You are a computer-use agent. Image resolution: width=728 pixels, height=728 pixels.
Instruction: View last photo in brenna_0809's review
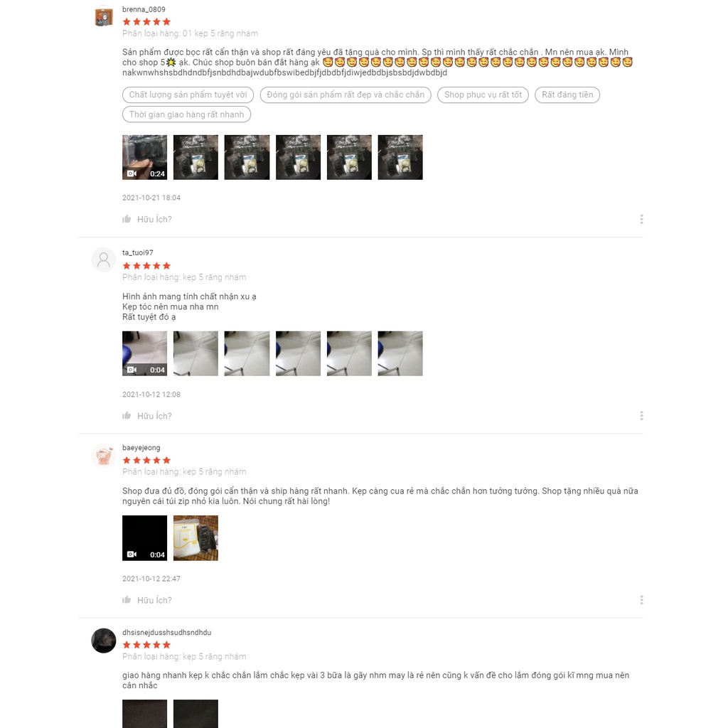coord(400,157)
